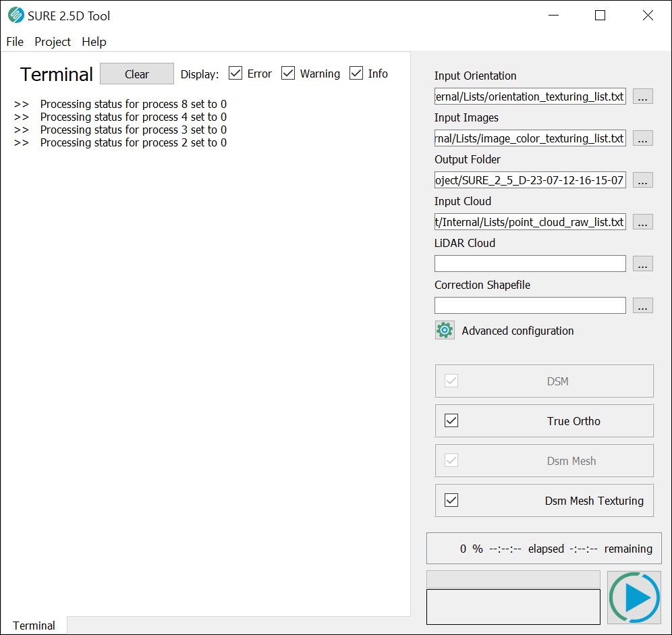Image resolution: width=672 pixels, height=635 pixels.
Task: Click the disabled DSM checkbox
Action: (x=451, y=381)
